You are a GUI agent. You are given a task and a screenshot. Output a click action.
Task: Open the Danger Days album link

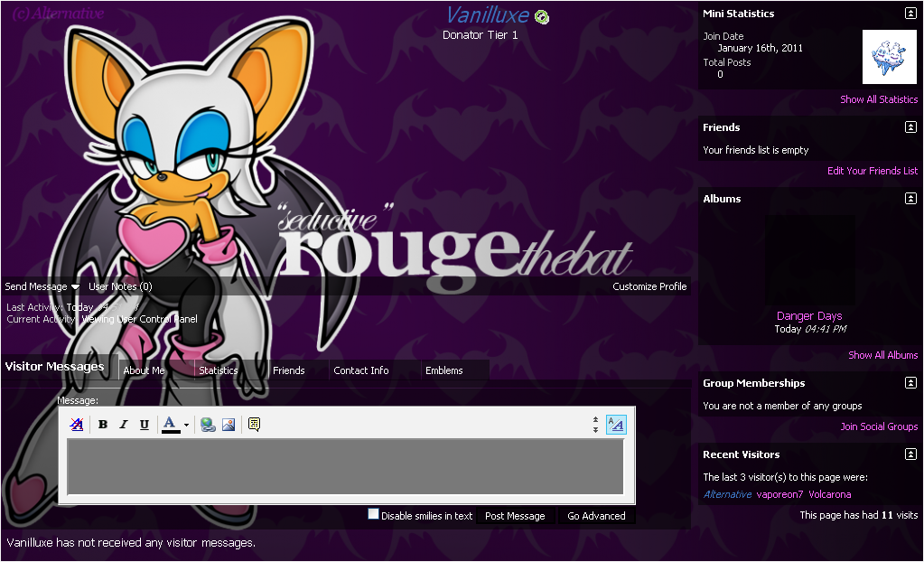809,316
